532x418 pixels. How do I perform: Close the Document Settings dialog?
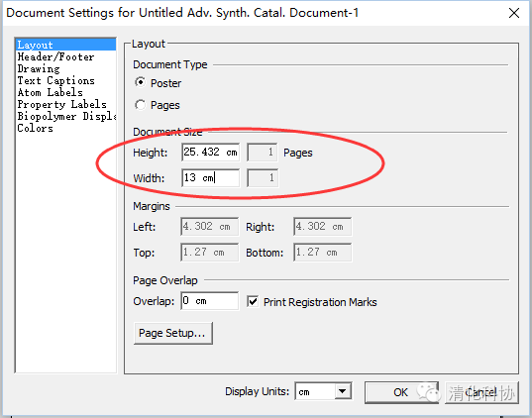coord(514,13)
